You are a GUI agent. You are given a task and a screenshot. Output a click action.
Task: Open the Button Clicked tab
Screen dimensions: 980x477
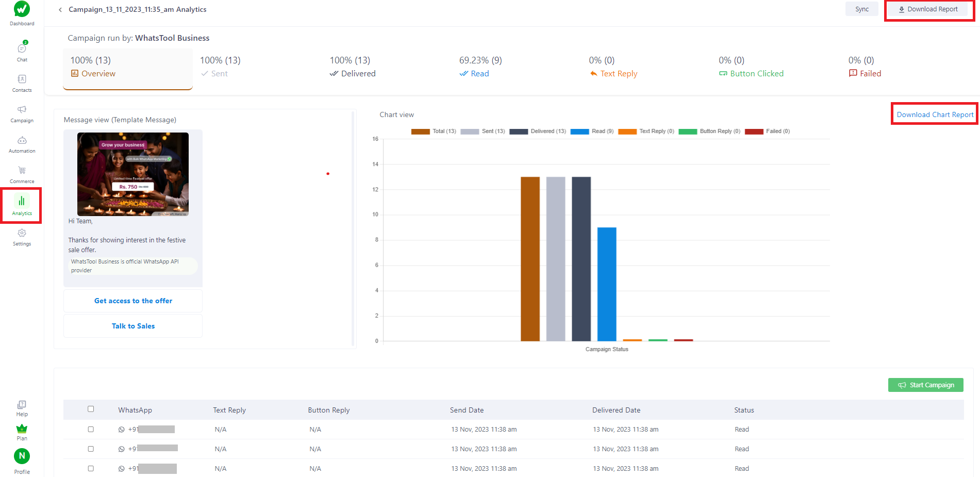(x=751, y=67)
